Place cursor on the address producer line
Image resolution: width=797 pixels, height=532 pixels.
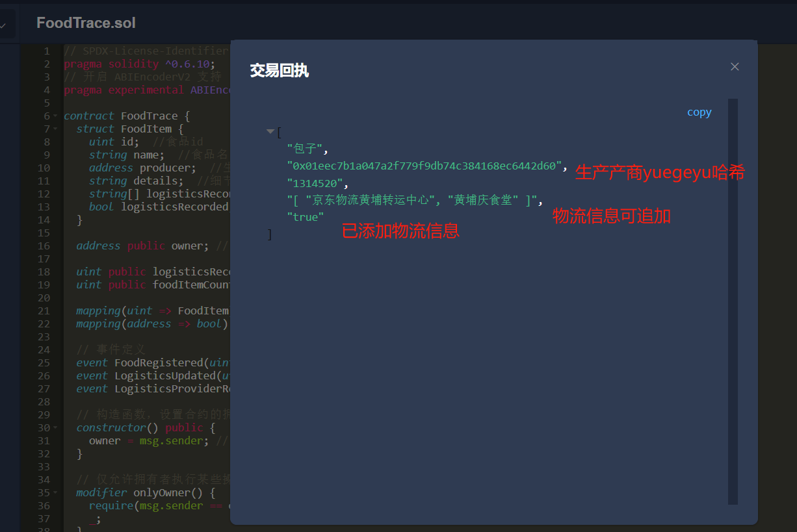coord(159,168)
